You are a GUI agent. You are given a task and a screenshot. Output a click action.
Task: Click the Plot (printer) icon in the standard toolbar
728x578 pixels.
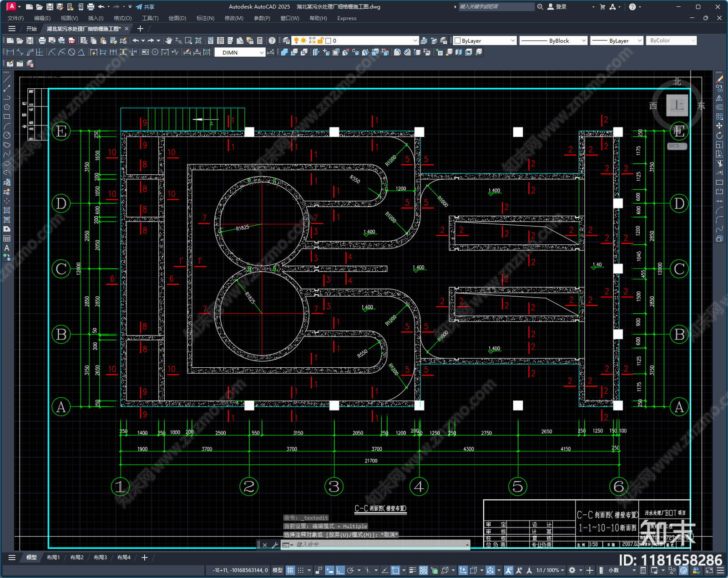pos(42,41)
